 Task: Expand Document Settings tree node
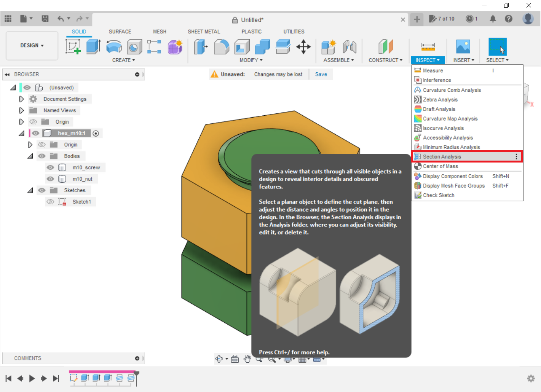point(21,99)
